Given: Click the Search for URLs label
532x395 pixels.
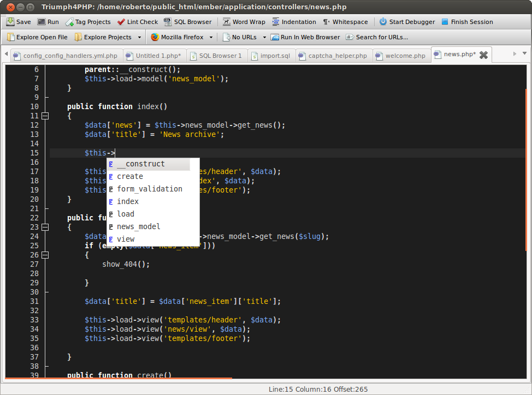Looking at the screenshot, I should [382, 37].
